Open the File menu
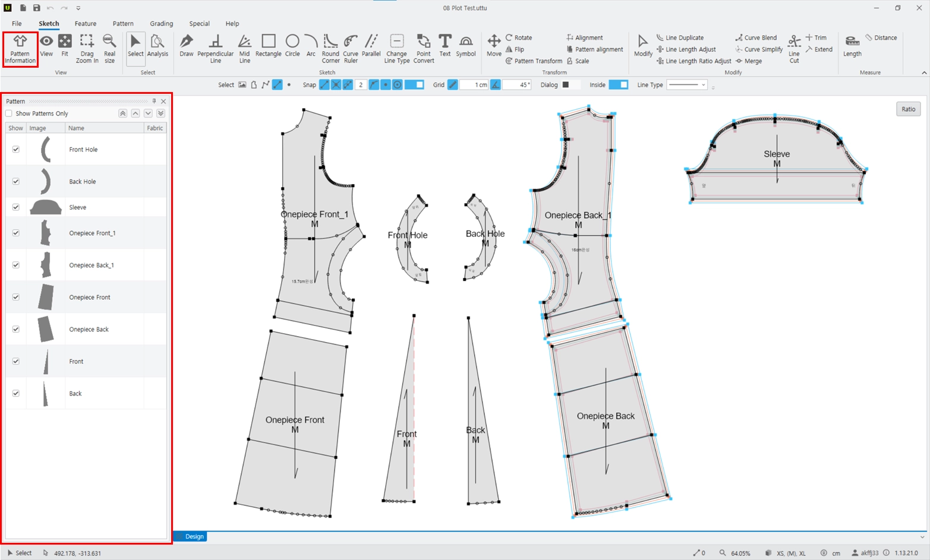This screenshot has height=560, width=930. 17,24
